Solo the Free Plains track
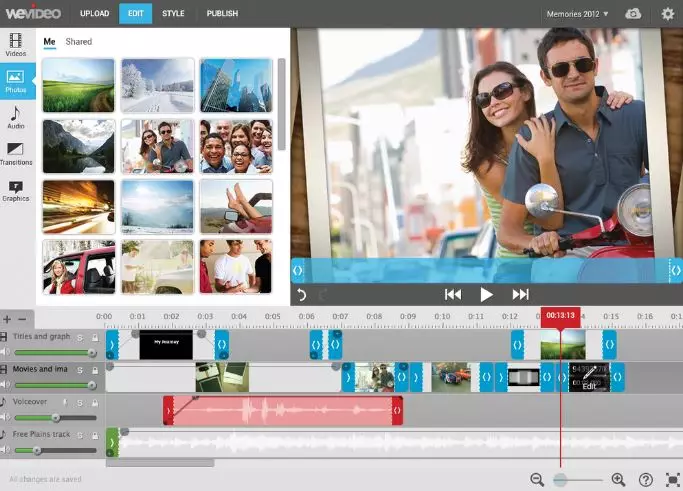 [x=80, y=436]
